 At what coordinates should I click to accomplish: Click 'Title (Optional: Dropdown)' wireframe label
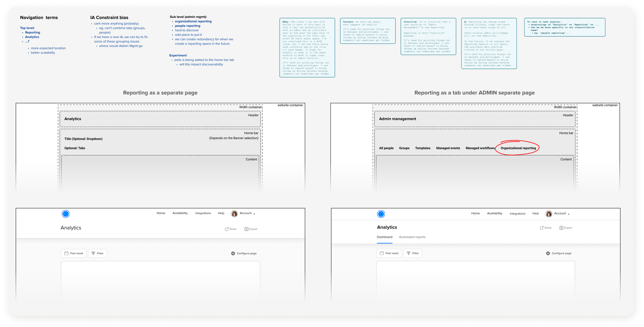83,139
